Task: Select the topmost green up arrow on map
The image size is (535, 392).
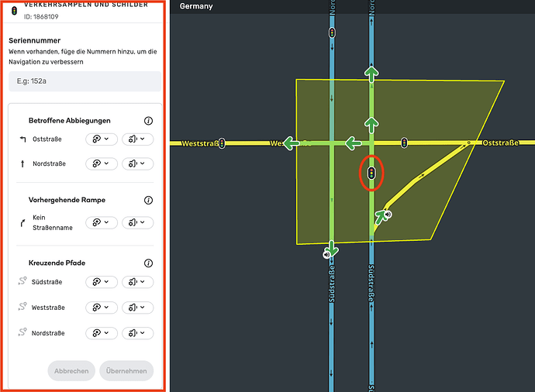Action: tap(371, 74)
